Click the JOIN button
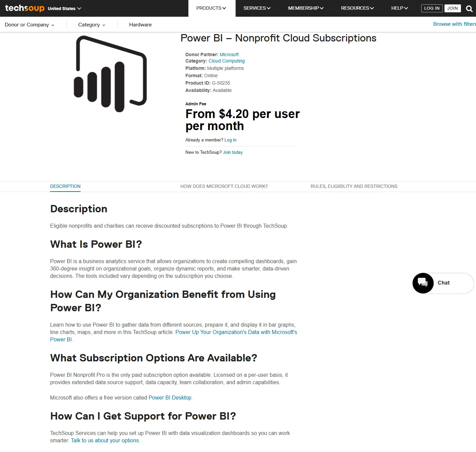 tap(453, 8)
